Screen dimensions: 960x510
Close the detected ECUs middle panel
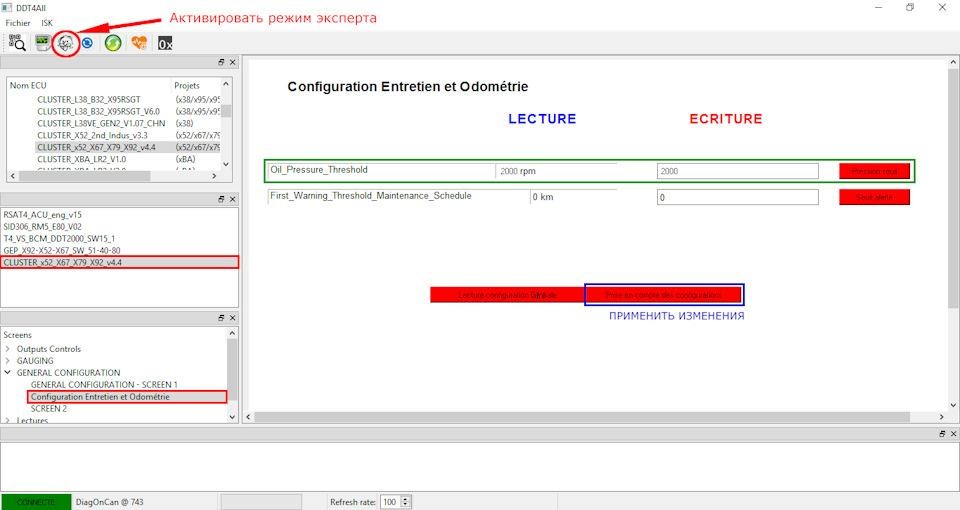(x=233, y=199)
